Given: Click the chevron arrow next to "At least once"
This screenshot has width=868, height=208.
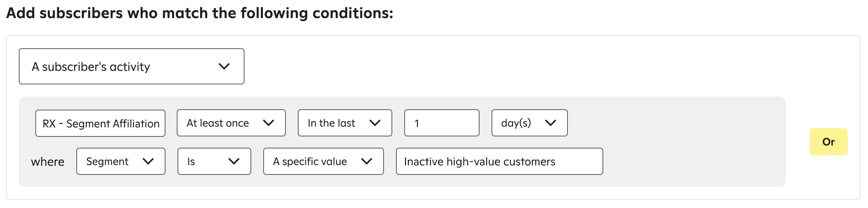Looking at the screenshot, I should coord(269,123).
